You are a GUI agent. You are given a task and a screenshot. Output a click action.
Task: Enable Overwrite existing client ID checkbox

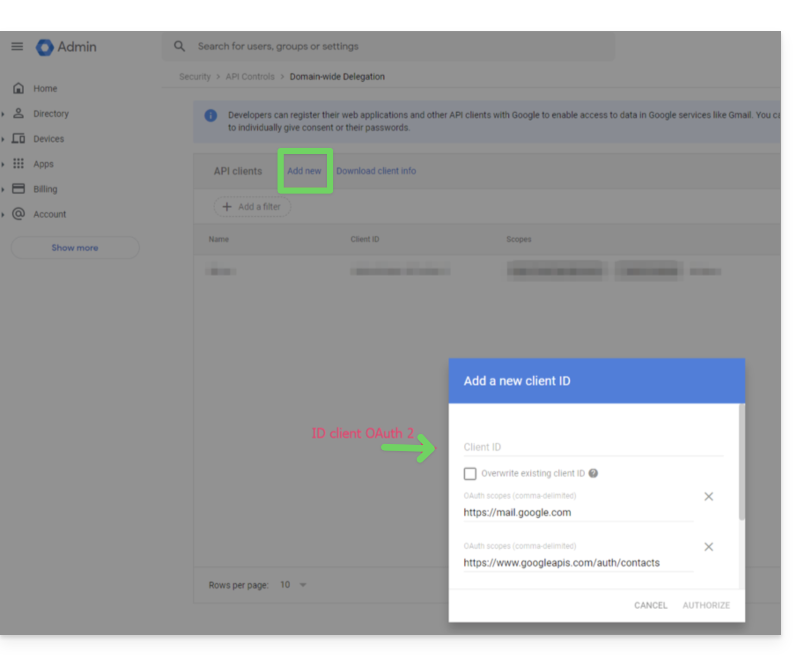coord(470,474)
